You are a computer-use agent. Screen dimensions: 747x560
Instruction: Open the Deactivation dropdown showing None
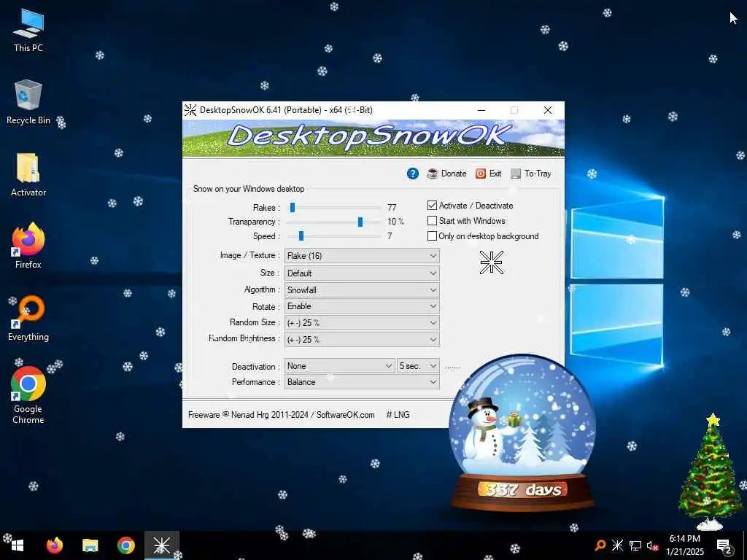pos(340,366)
